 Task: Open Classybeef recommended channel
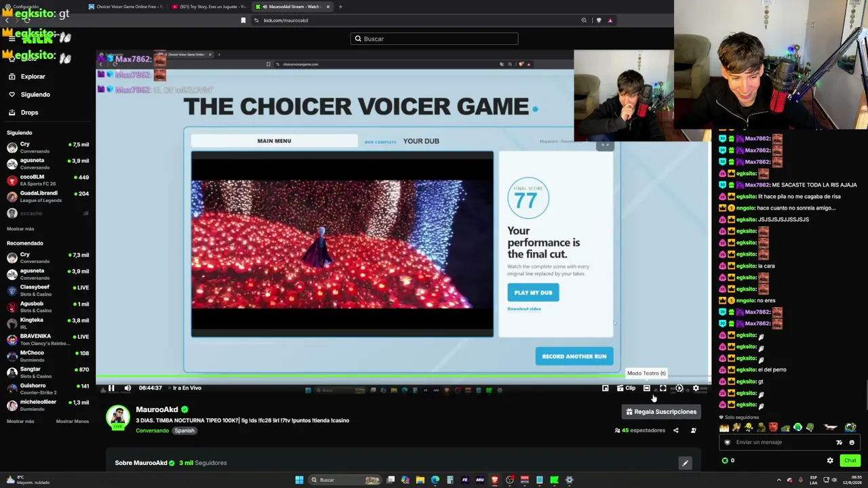(47, 290)
